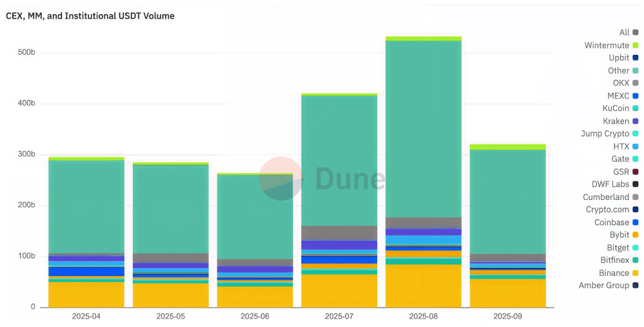
Task: Click the 400b y-axis label
Action: (x=26, y=104)
